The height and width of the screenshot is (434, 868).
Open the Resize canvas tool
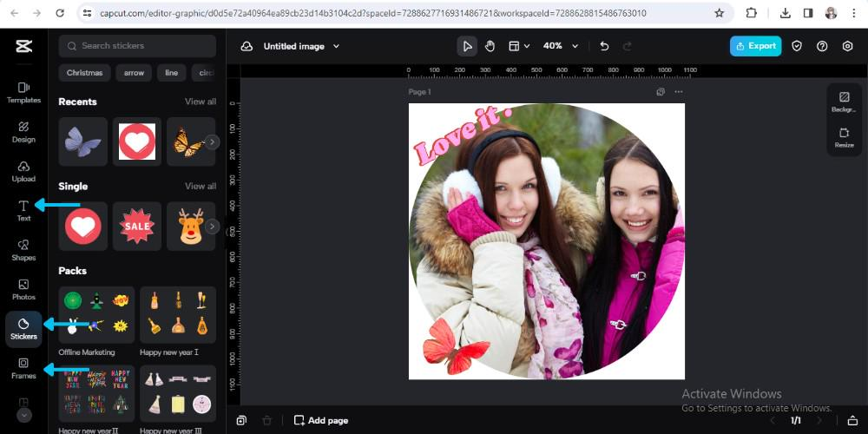coord(844,137)
